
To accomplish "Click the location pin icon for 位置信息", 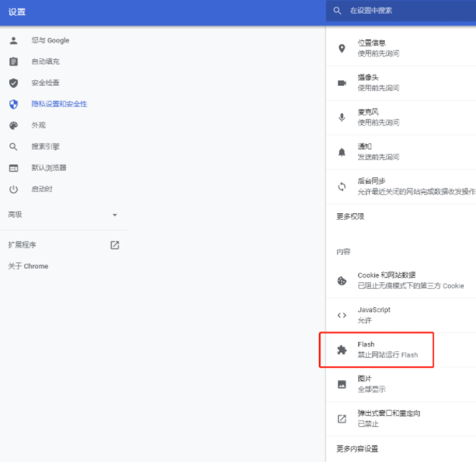I will [x=342, y=49].
